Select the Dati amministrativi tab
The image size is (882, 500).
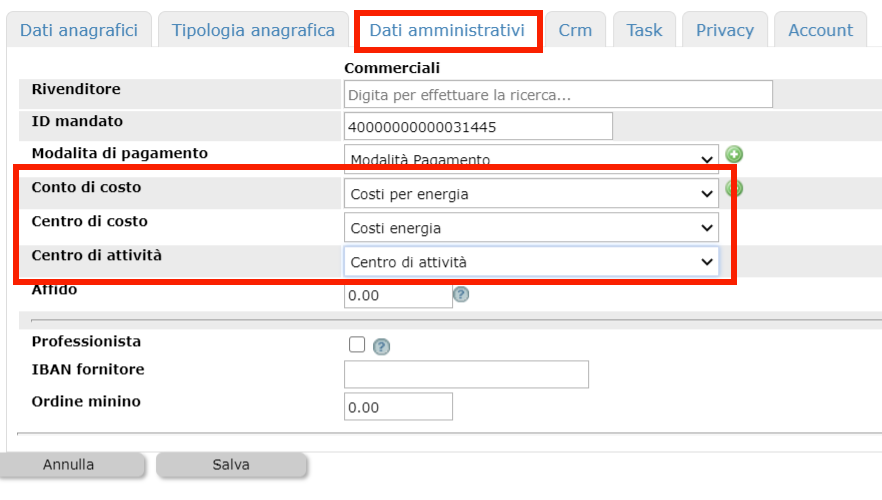[447, 30]
